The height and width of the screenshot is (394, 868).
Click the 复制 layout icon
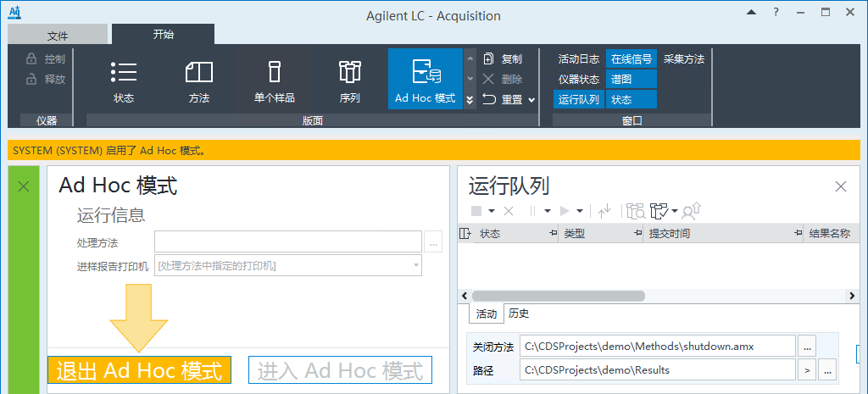[x=488, y=59]
